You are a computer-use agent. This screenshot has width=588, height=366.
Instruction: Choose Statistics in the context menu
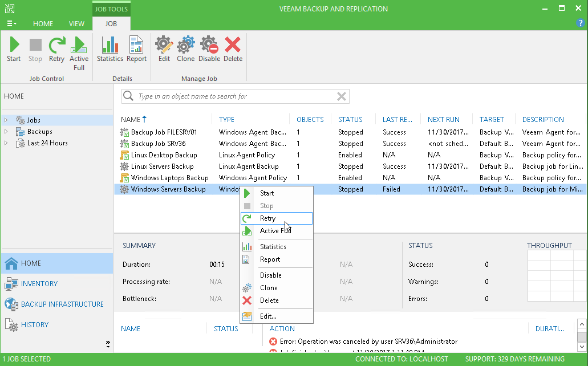pos(277,247)
